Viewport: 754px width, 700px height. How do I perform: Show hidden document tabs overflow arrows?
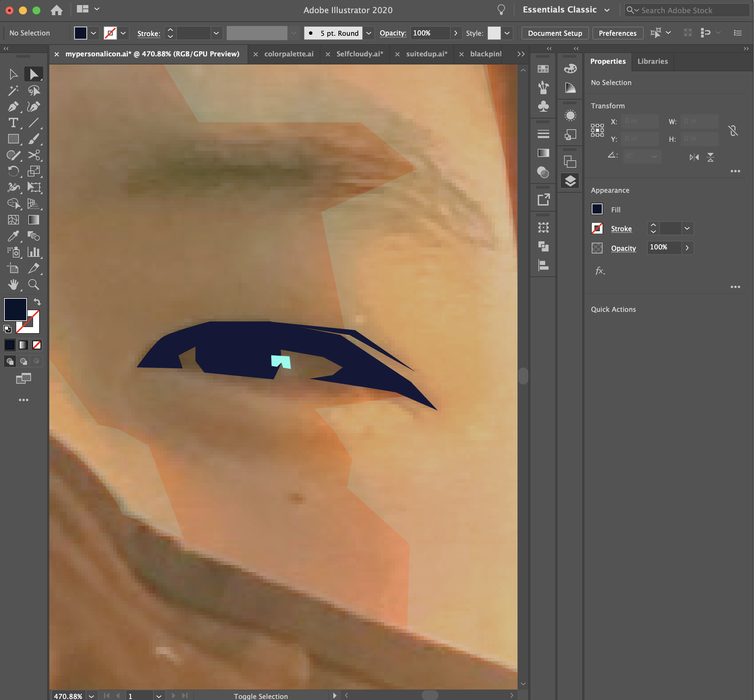(x=521, y=54)
